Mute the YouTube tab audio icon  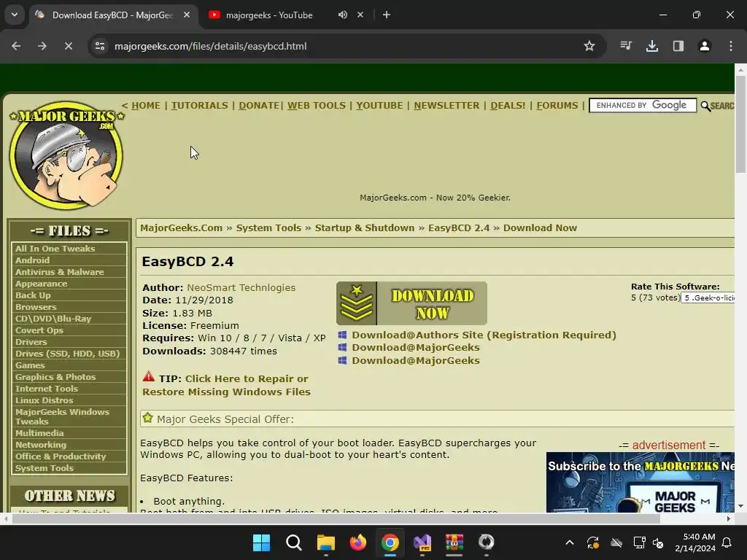pos(343,15)
